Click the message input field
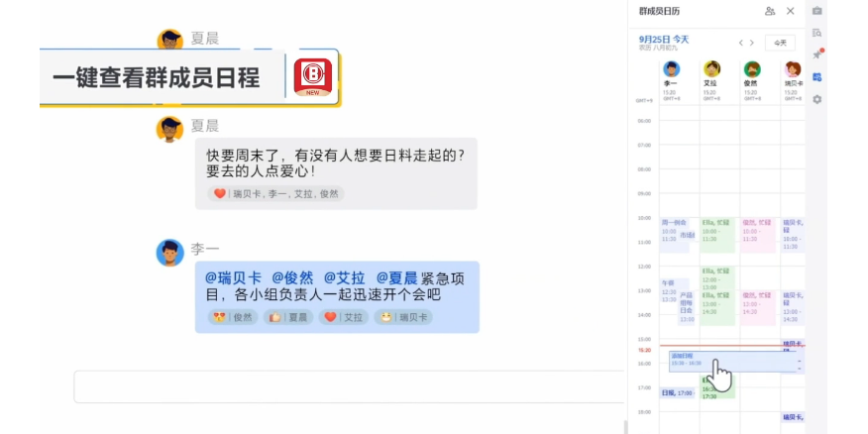Screen dimensions: 868x434 [347, 386]
